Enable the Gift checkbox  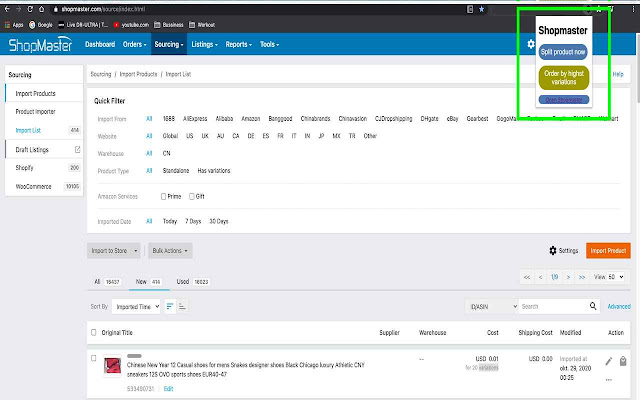[191, 197]
